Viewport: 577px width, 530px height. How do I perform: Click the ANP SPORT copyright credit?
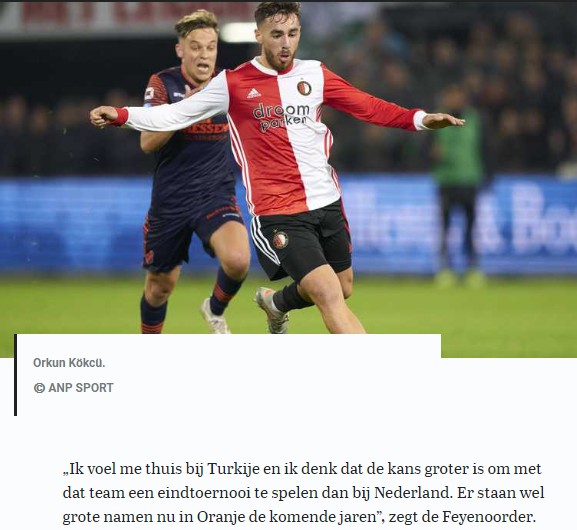[74, 388]
